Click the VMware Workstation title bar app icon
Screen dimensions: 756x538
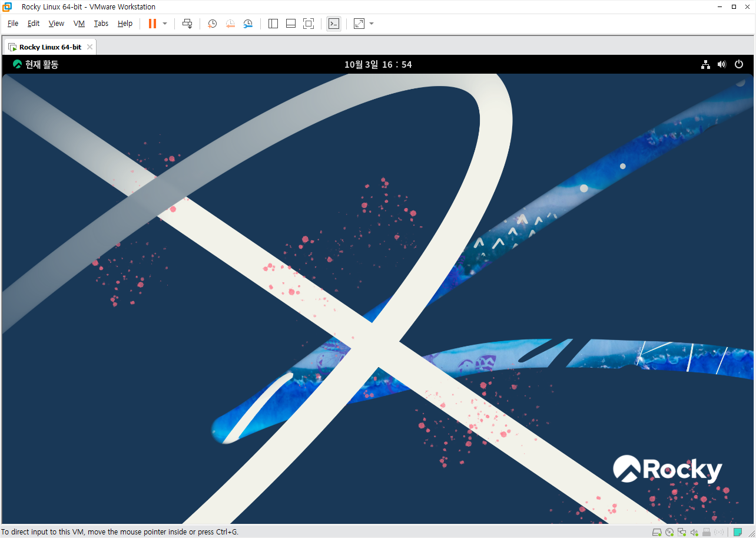coord(7,7)
